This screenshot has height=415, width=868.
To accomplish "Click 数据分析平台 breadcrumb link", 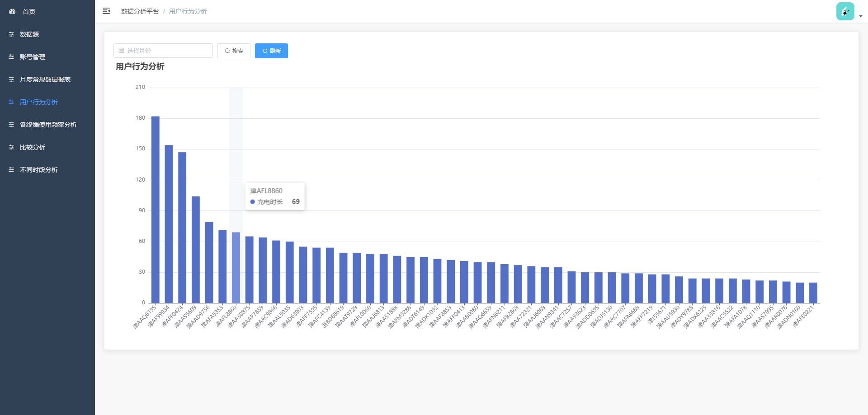I will [140, 11].
